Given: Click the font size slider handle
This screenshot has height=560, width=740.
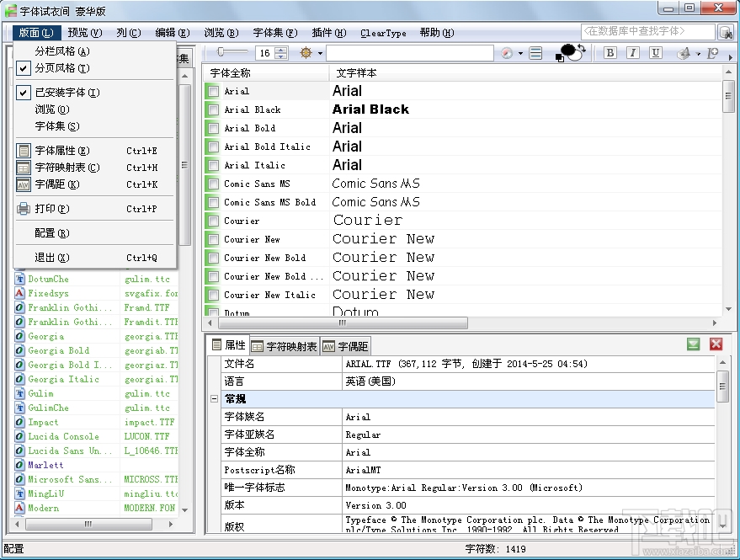Looking at the screenshot, I should (x=220, y=52).
